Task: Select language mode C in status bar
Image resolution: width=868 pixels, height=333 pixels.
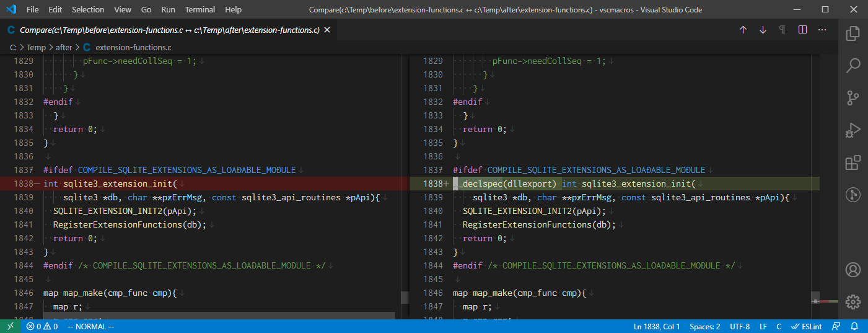Action: (x=779, y=326)
